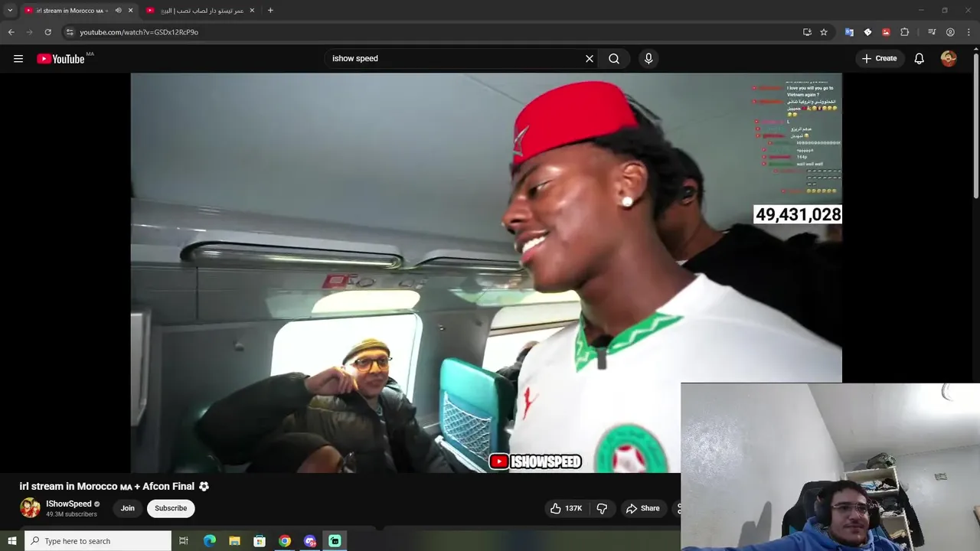Open the Discord taskbar icon

310,541
